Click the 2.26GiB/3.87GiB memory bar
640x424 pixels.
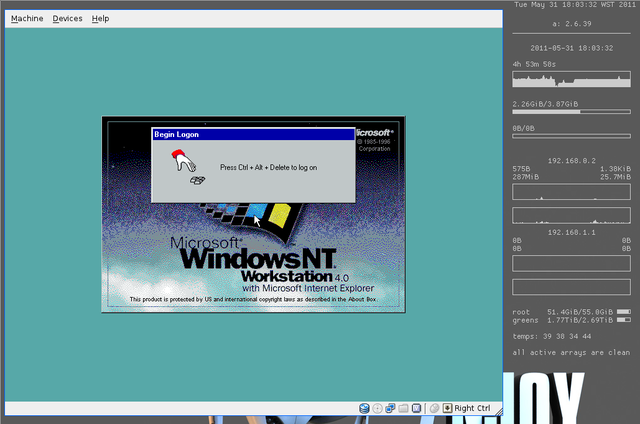click(571, 111)
